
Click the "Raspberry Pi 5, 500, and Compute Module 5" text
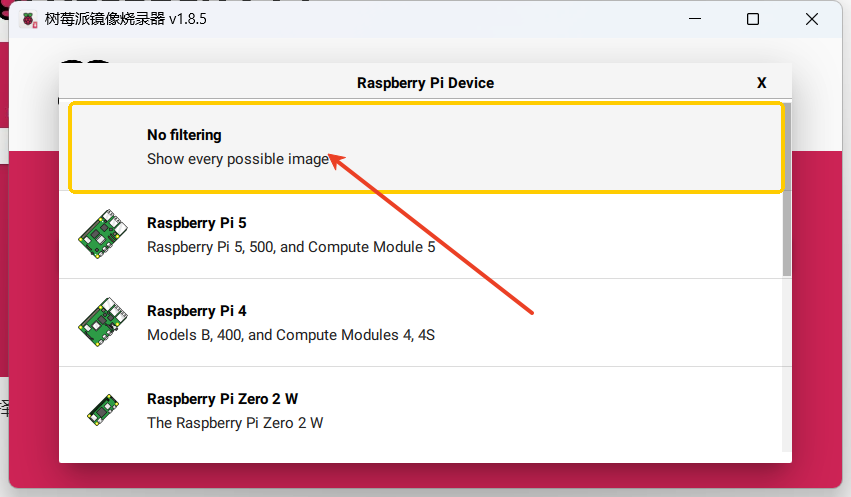[291, 246]
